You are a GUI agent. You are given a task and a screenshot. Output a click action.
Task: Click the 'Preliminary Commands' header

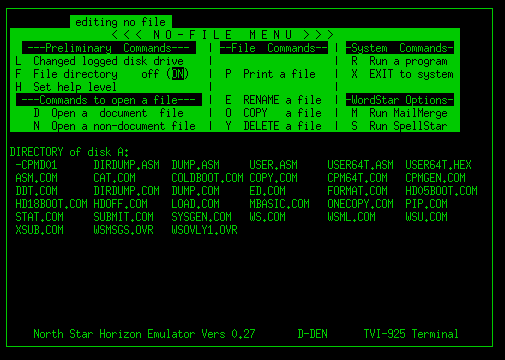(109, 48)
